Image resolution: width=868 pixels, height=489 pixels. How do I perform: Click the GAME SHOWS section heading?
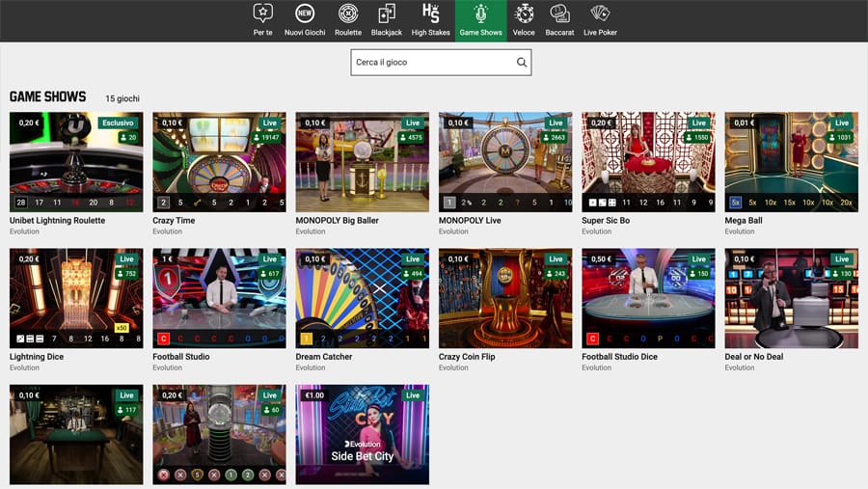point(47,96)
